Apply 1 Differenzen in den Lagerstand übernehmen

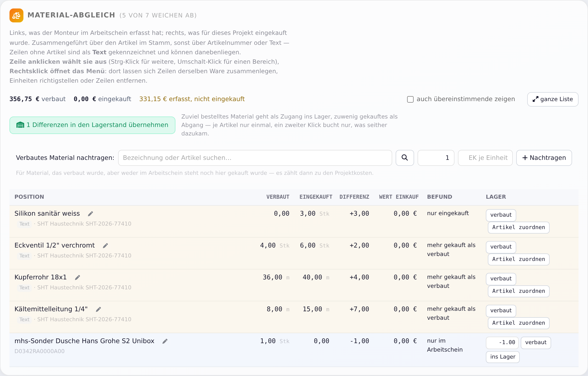coord(92,125)
